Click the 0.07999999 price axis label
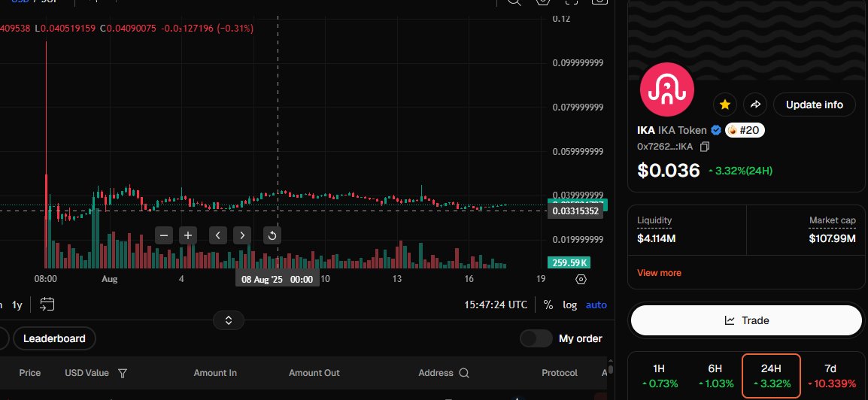868x400 pixels. tap(578, 108)
